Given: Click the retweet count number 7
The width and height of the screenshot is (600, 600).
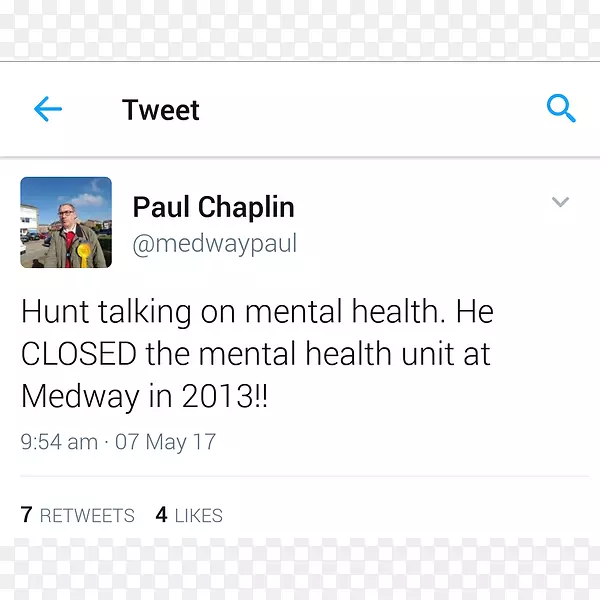Looking at the screenshot, I should click(26, 515).
